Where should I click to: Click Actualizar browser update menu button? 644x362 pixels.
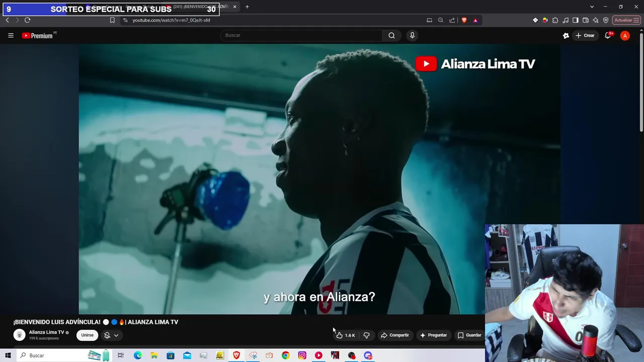(626, 20)
